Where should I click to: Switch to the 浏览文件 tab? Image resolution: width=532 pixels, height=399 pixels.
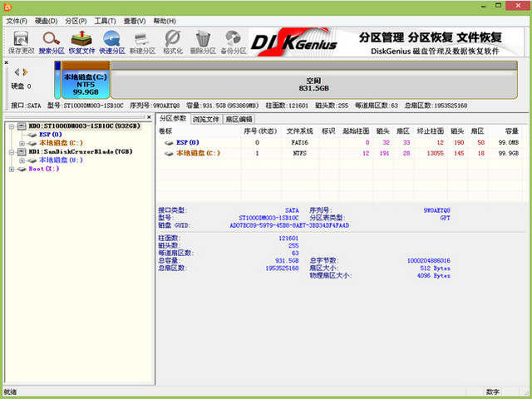(x=206, y=120)
